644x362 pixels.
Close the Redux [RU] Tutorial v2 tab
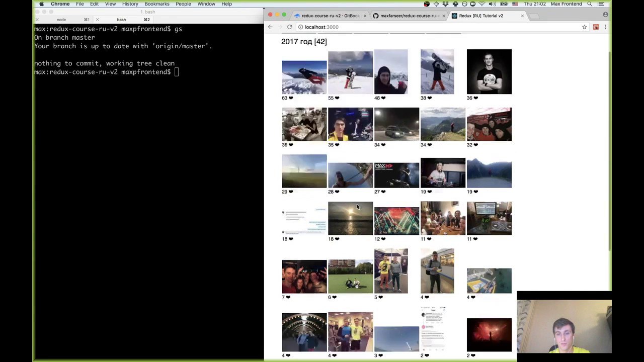tap(522, 16)
